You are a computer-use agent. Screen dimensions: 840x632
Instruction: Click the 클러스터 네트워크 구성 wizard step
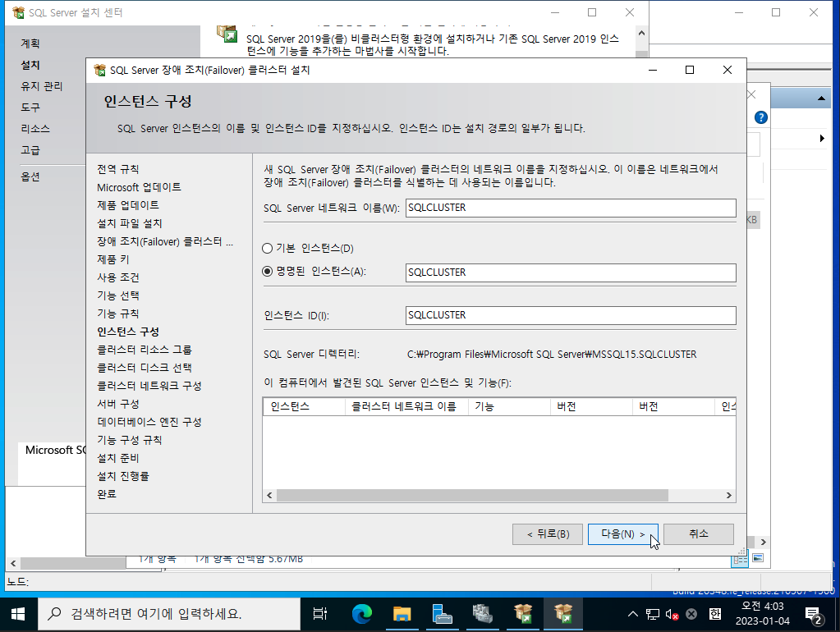point(149,386)
